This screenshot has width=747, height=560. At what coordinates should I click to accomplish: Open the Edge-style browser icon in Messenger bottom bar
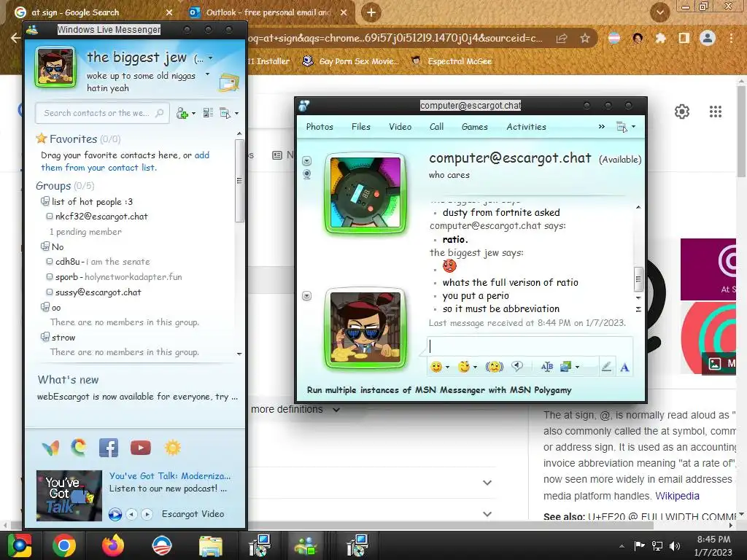click(x=79, y=447)
